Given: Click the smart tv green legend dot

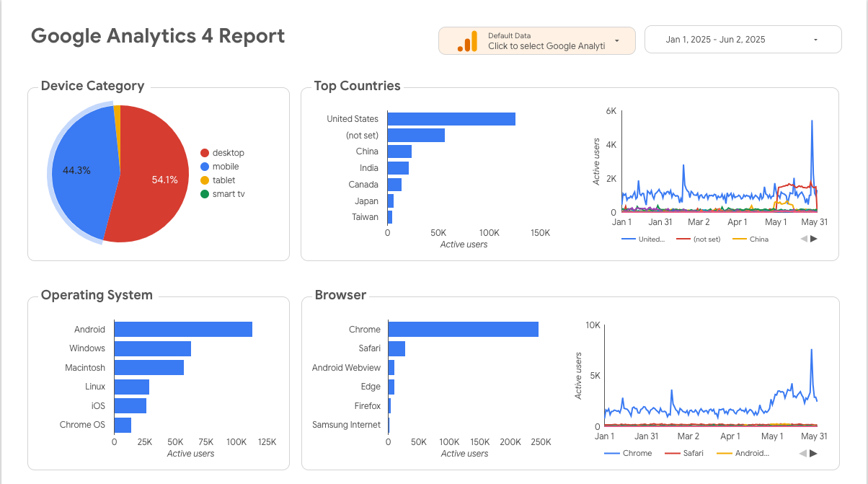Looking at the screenshot, I should 205,194.
